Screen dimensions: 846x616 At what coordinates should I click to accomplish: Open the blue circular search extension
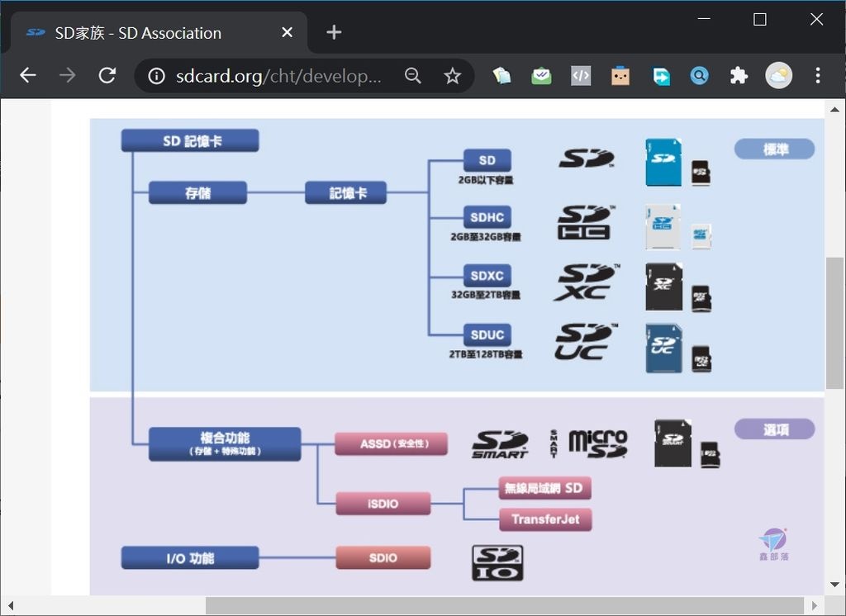[x=699, y=75]
